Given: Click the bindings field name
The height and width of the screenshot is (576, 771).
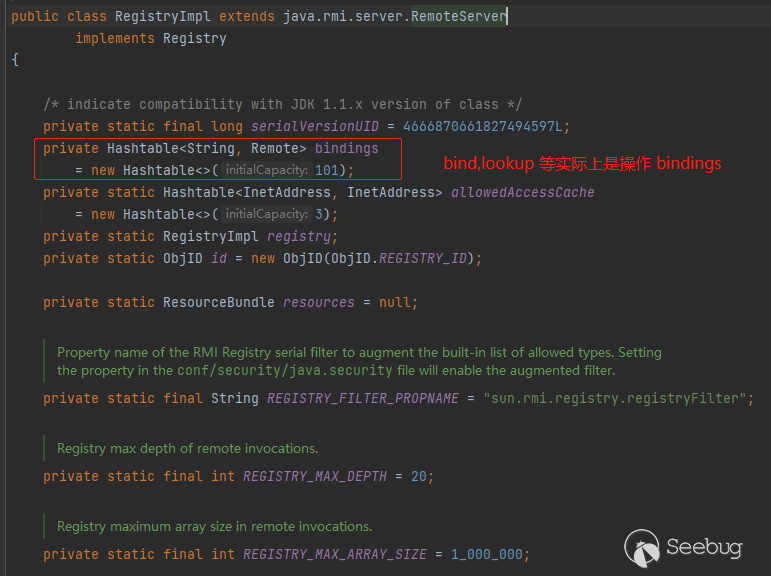Looking at the screenshot, I should (x=346, y=148).
